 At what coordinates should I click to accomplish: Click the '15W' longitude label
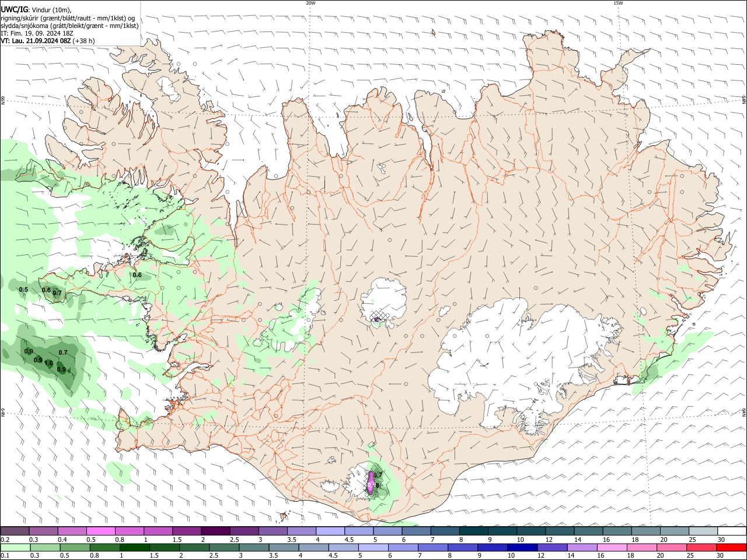[x=618, y=3]
